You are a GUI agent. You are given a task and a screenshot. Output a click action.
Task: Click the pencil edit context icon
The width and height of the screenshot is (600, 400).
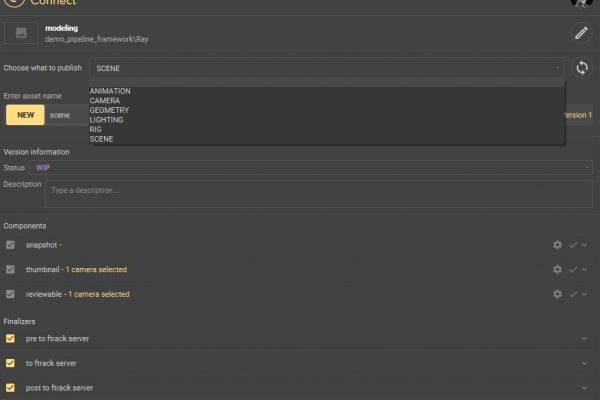(581, 33)
